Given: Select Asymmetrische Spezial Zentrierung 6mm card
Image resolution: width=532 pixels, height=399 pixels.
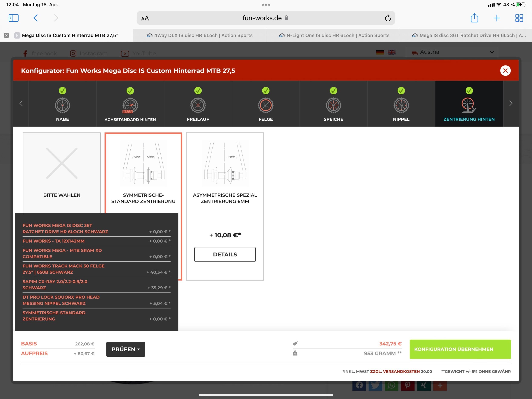Looking at the screenshot, I should (225, 206).
